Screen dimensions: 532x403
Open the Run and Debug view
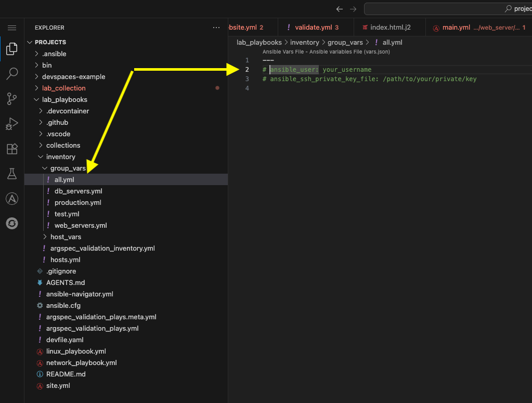tap(11, 124)
